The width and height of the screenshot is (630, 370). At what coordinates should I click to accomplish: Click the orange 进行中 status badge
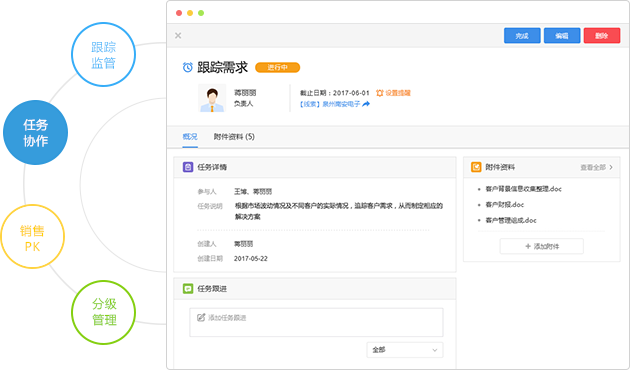tap(277, 67)
